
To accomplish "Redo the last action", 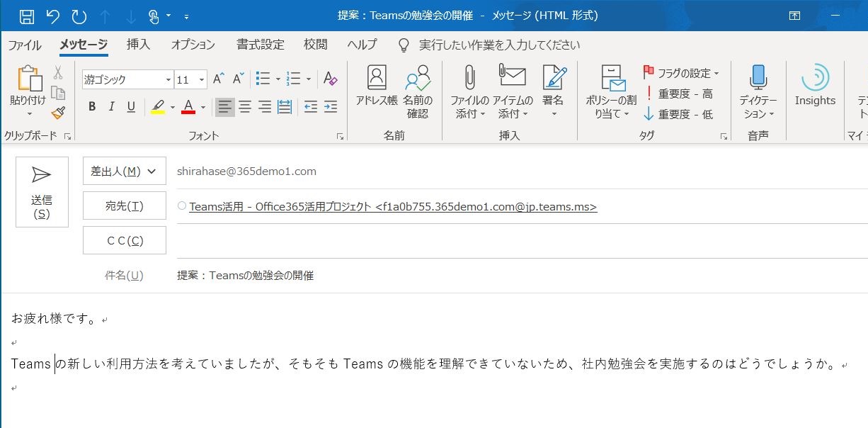I will [79, 15].
